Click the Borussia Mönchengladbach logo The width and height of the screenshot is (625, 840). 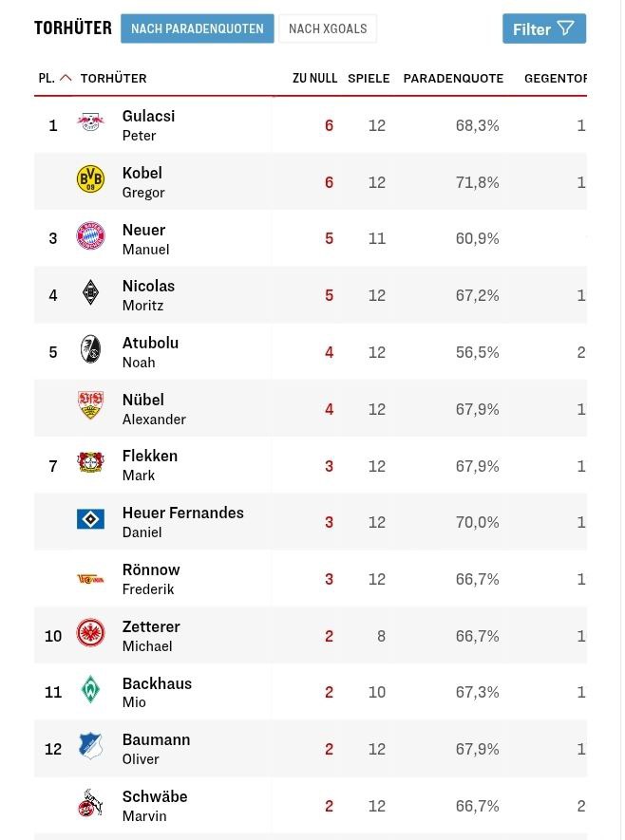click(90, 292)
